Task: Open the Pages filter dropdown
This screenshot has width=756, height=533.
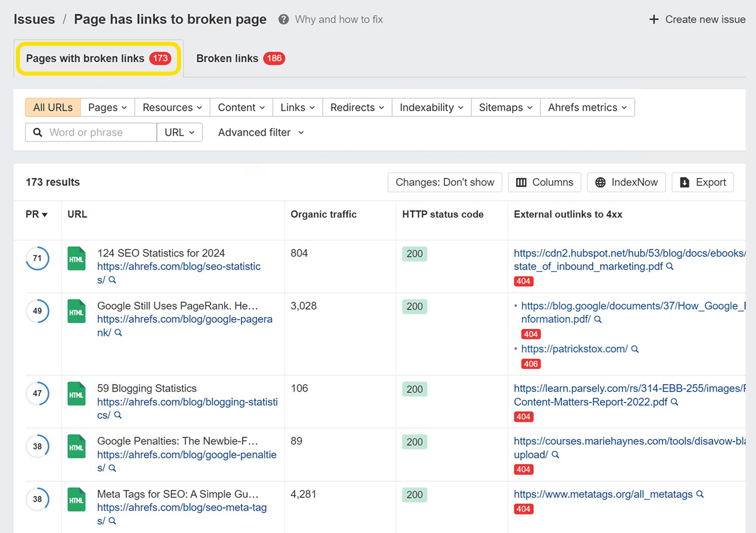Action: 106,107
